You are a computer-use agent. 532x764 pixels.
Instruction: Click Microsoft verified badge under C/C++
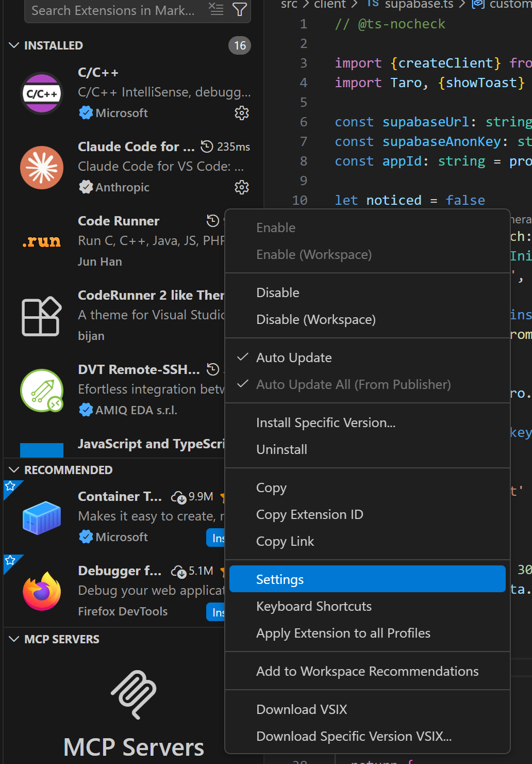click(86, 113)
